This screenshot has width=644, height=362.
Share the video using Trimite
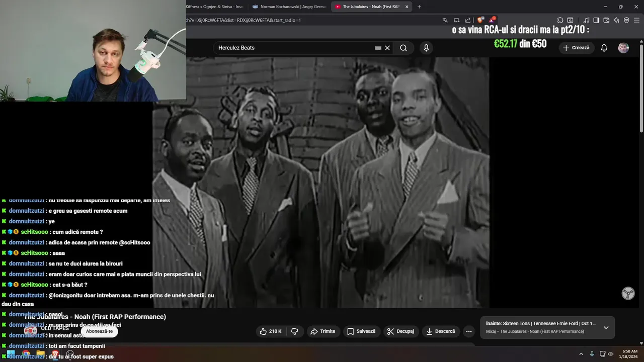pyautogui.click(x=323, y=331)
